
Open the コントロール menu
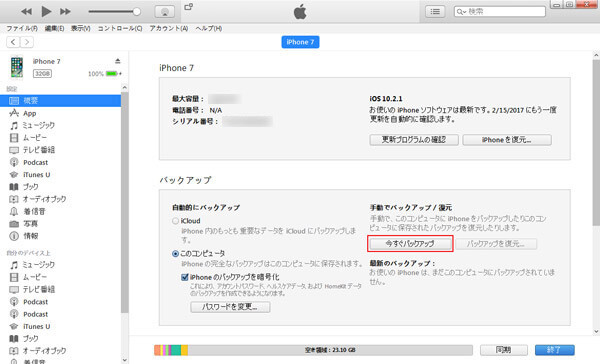[120, 28]
